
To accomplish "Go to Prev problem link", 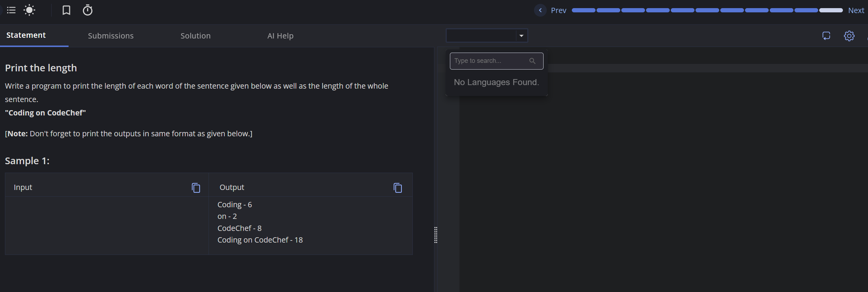I will click(x=558, y=11).
